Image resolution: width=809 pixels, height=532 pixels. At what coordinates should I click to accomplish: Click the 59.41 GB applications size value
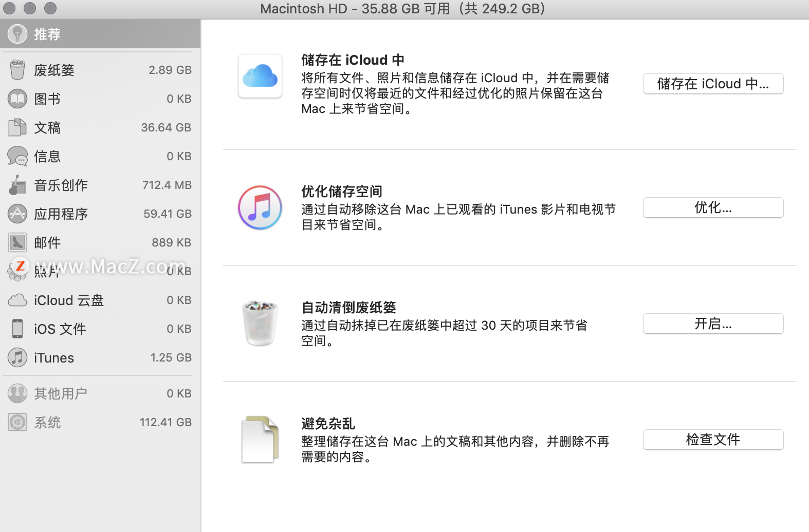coord(168,214)
